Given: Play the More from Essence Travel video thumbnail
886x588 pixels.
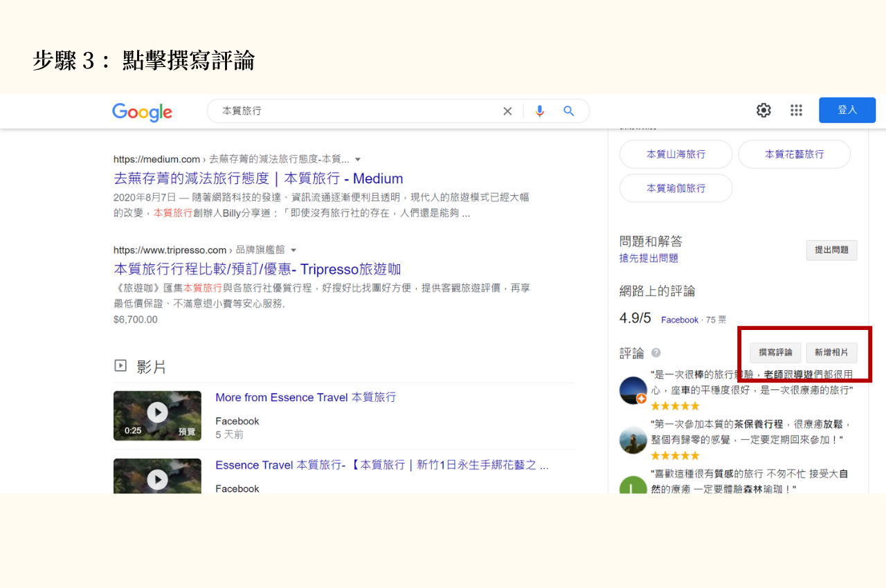Looking at the screenshot, I should (157, 416).
